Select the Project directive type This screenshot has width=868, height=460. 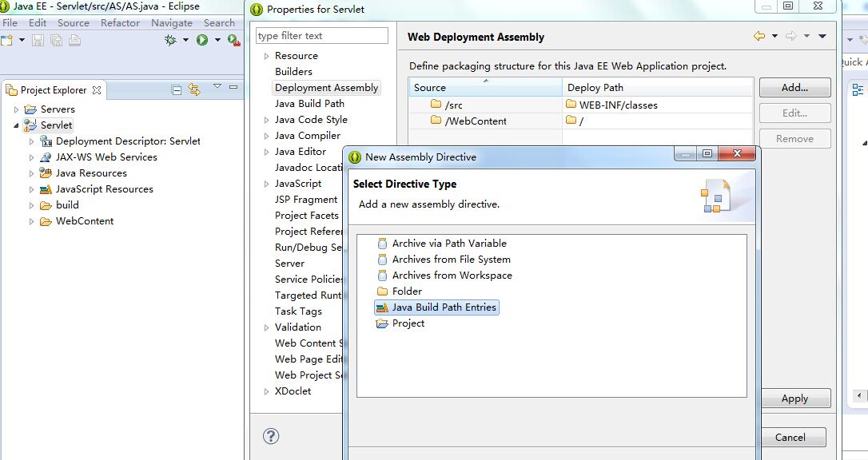(408, 323)
